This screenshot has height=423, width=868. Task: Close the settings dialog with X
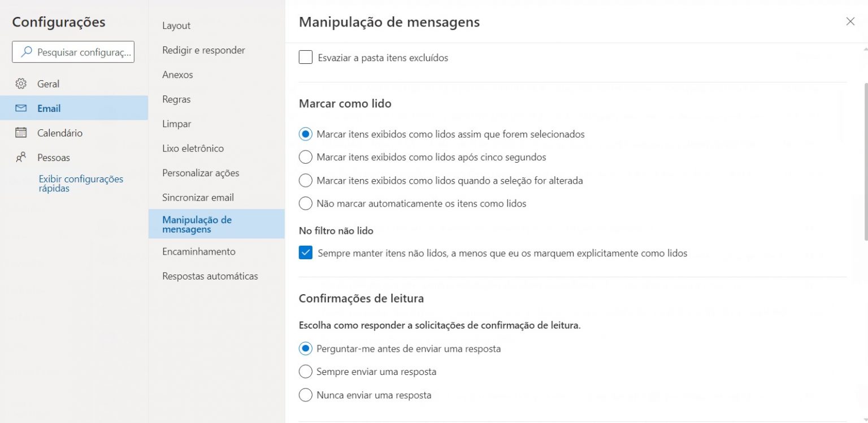[x=850, y=21]
